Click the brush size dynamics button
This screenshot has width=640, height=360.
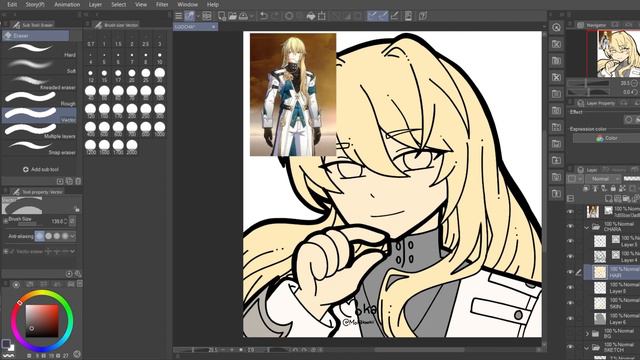pos(72,221)
